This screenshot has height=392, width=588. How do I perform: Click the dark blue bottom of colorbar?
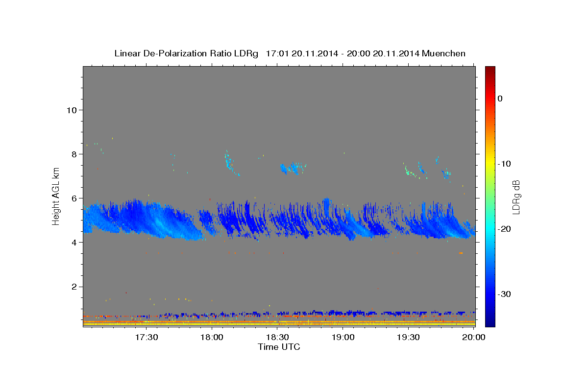(490, 322)
